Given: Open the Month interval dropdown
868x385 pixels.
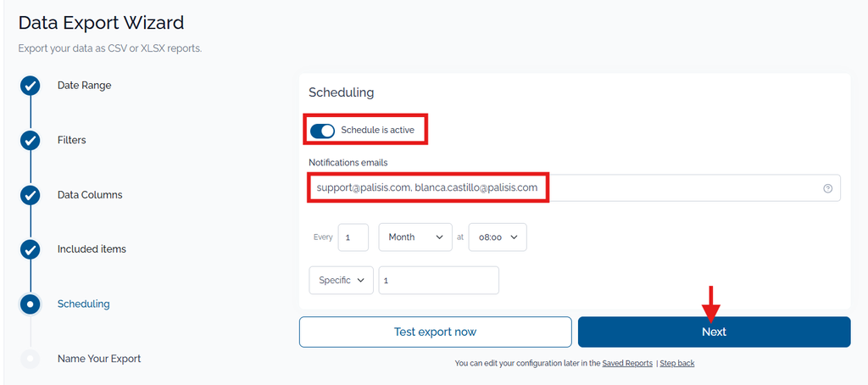Looking at the screenshot, I should click(x=415, y=237).
